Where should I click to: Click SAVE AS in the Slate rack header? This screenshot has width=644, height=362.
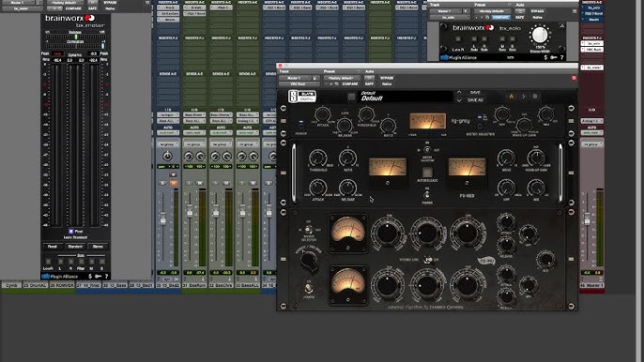tap(476, 100)
